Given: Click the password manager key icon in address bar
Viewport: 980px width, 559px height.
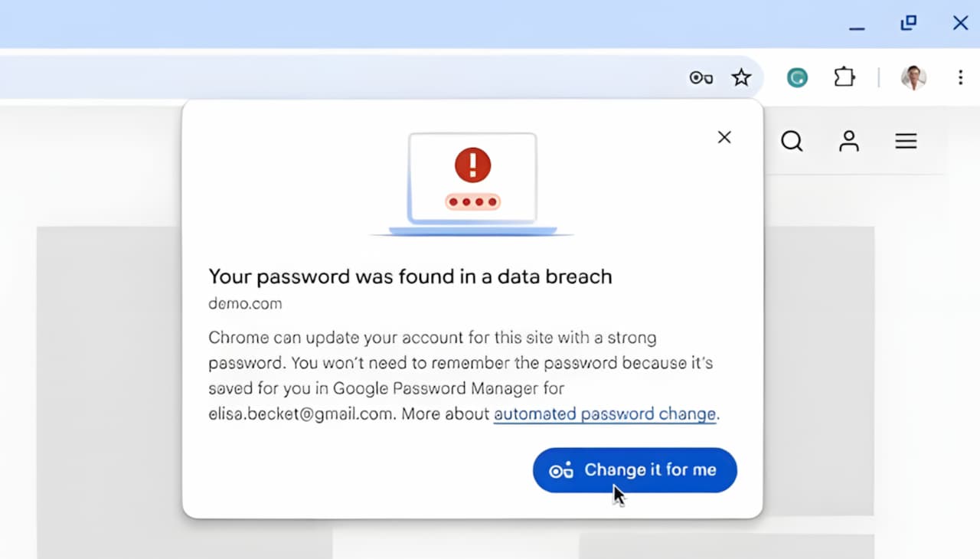Looking at the screenshot, I should pyautogui.click(x=701, y=77).
